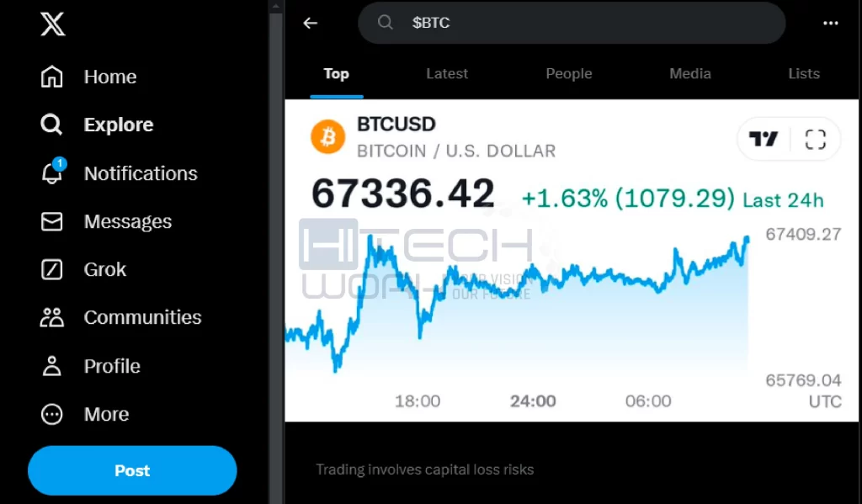Go to Profile via the person icon
862x504 pixels.
pos(52,366)
